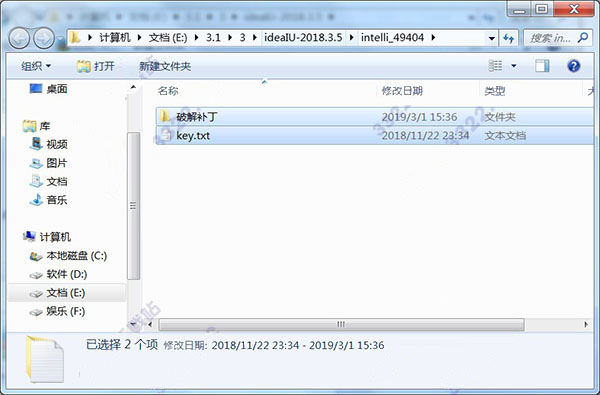Click the 文档 (E:) drive icon

[36, 294]
